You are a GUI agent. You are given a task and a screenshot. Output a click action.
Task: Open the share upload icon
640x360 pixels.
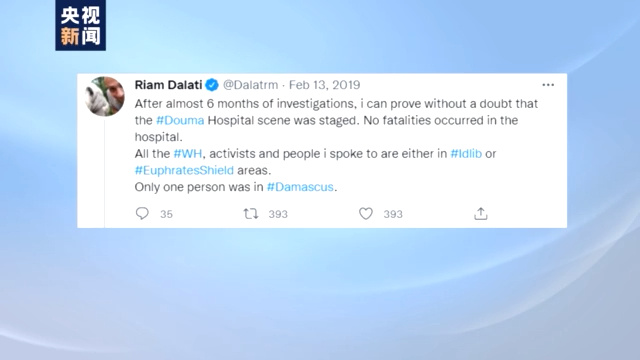(481, 213)
